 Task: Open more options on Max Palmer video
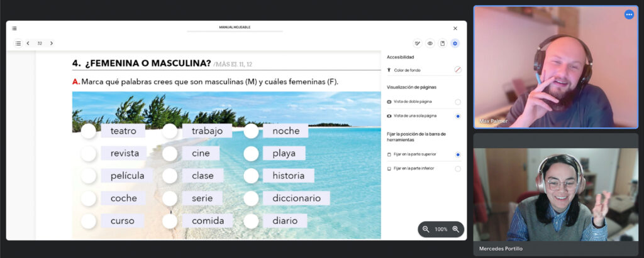click(629, 14)
